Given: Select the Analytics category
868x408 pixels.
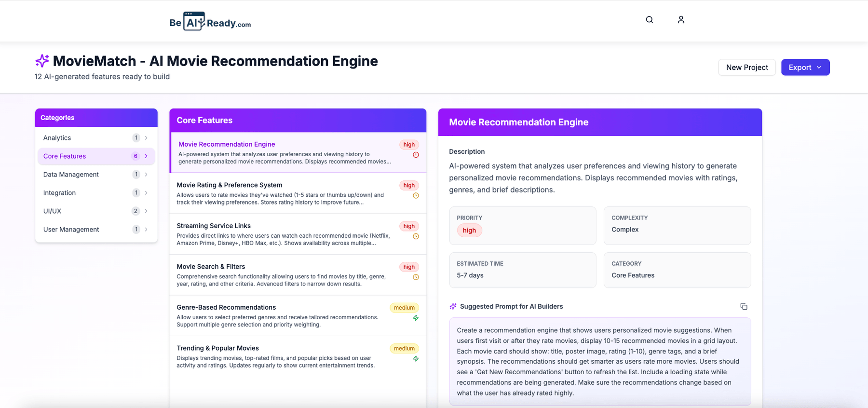Looking at the screenshot, I should 96,138.
